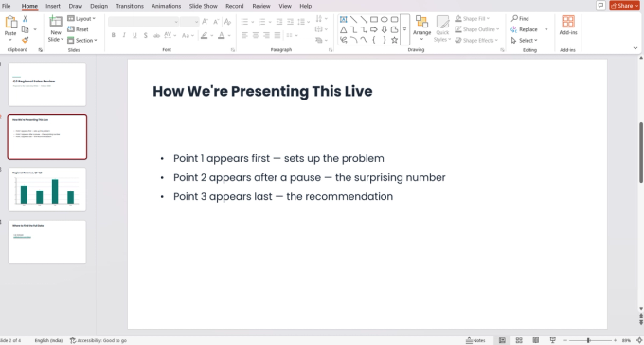Select the Q3 Regional Sales Review thumbnail
Image resolution: width=644 pixels, height=345 pixels.
[47, 84]
